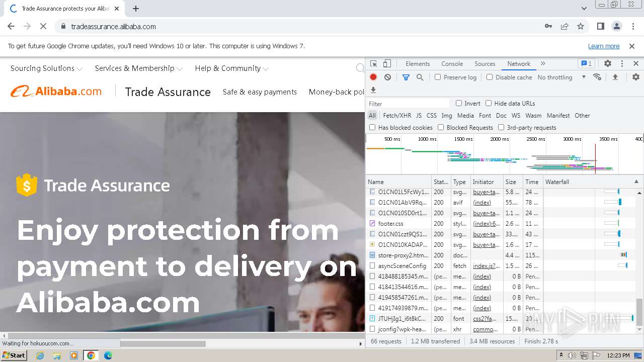Image resolution: width=644 pixels, height=362 pixels.
Task: Open DevTools settings gear in top bar
Action: click(608, 64)
